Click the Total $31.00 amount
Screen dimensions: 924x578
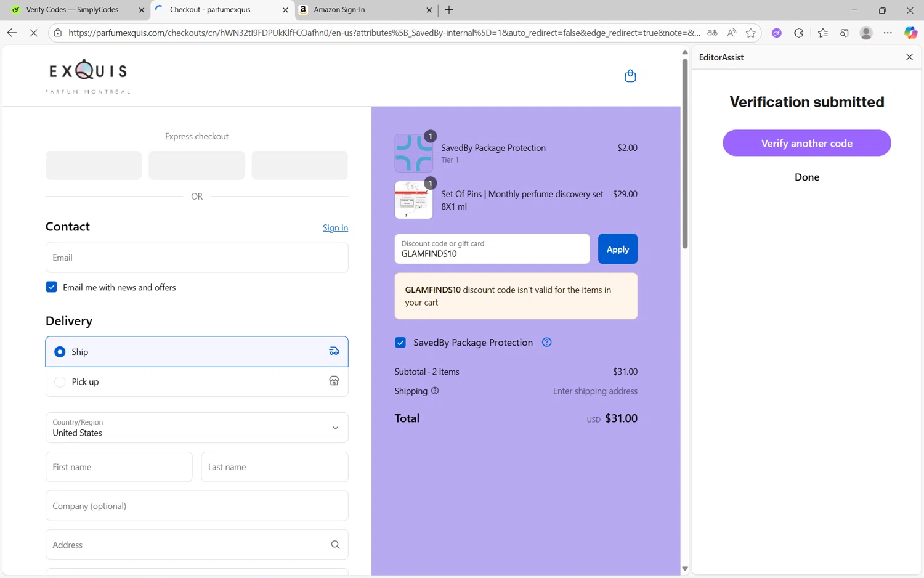coord(621,418)
